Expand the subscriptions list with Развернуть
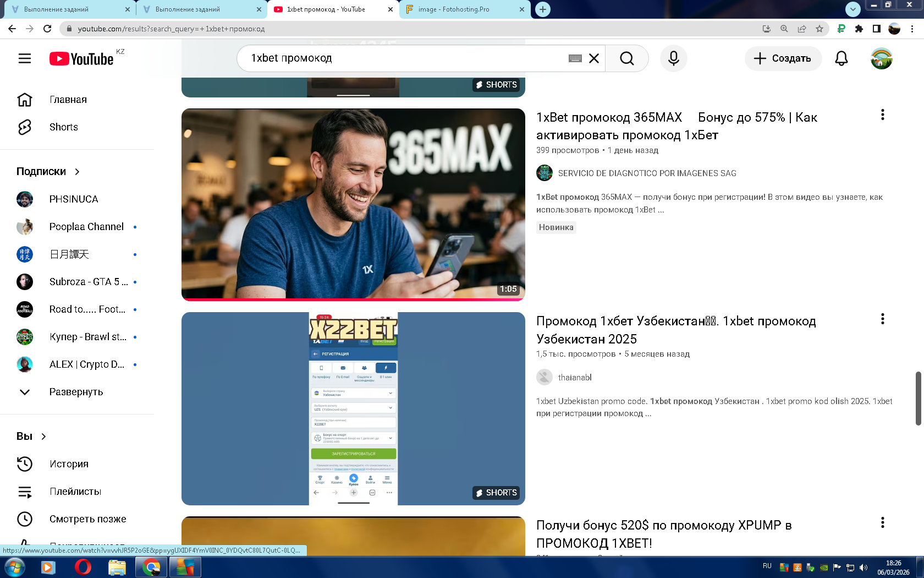 (76, 392)
